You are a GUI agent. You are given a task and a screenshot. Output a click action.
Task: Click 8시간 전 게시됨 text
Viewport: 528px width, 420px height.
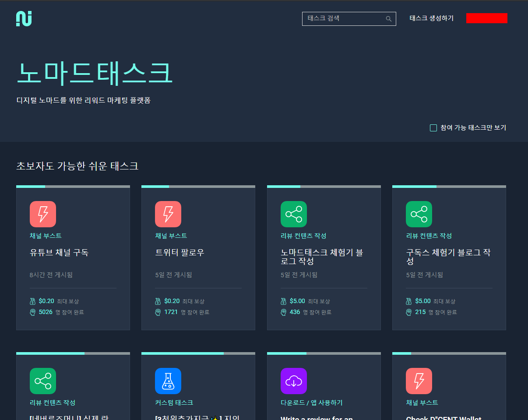pos(51,275)
